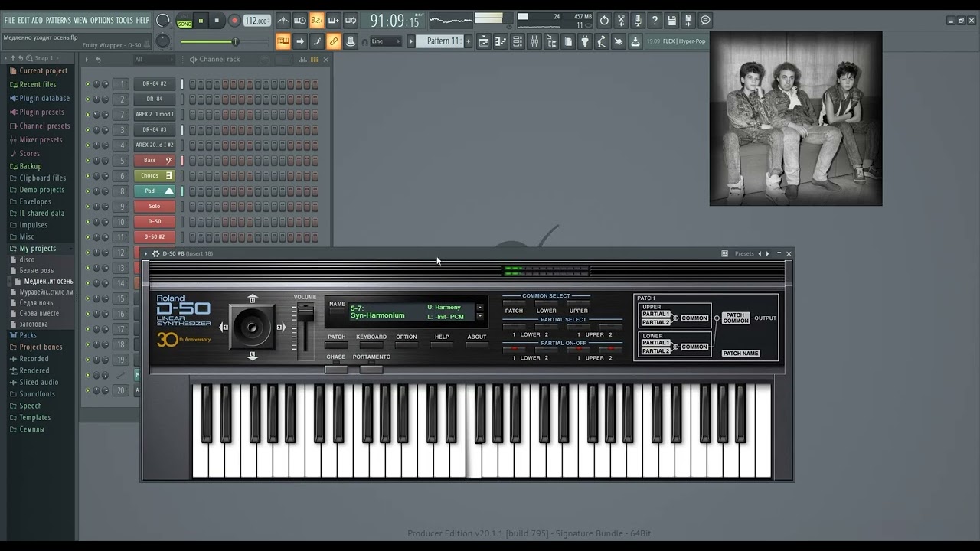Screen dimensions: 980x551
Task: Toggle the Browser view icon
Action: coord(551,41)
